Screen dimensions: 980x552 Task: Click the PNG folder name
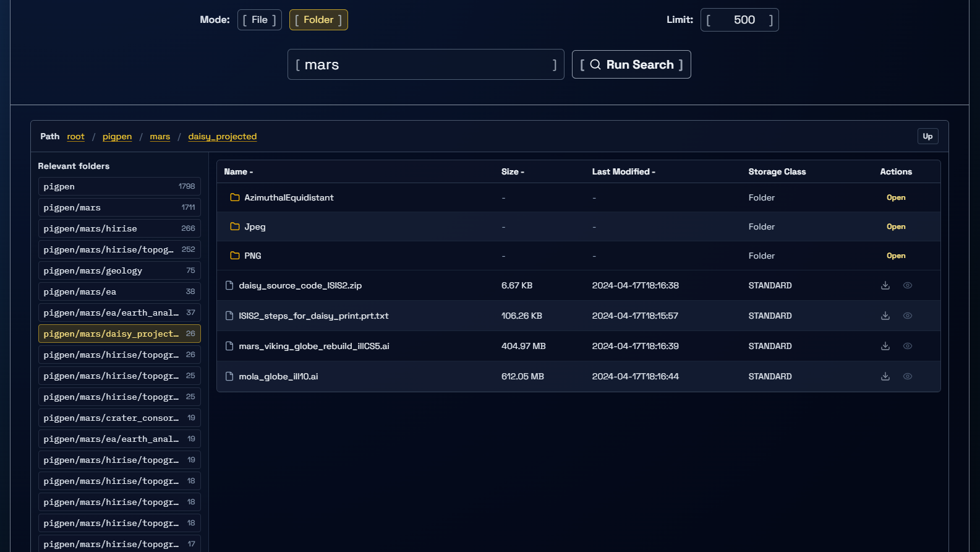pos(253,256)
